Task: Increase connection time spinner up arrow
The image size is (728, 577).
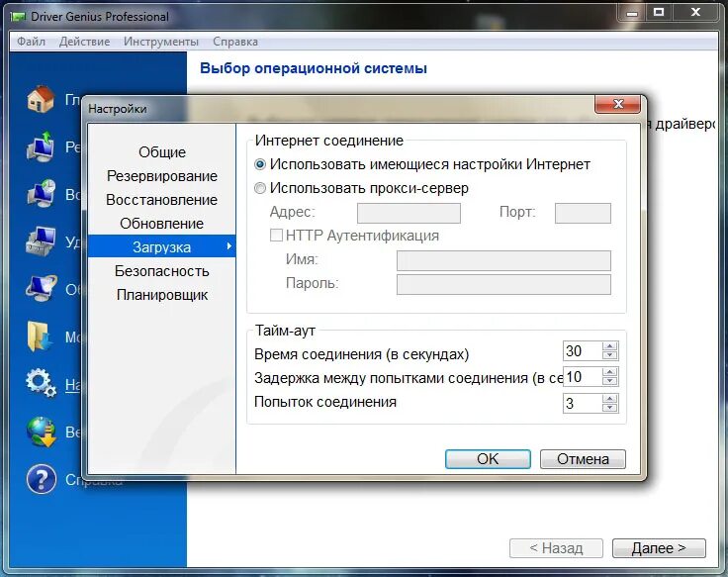Action: click(610, 346)
